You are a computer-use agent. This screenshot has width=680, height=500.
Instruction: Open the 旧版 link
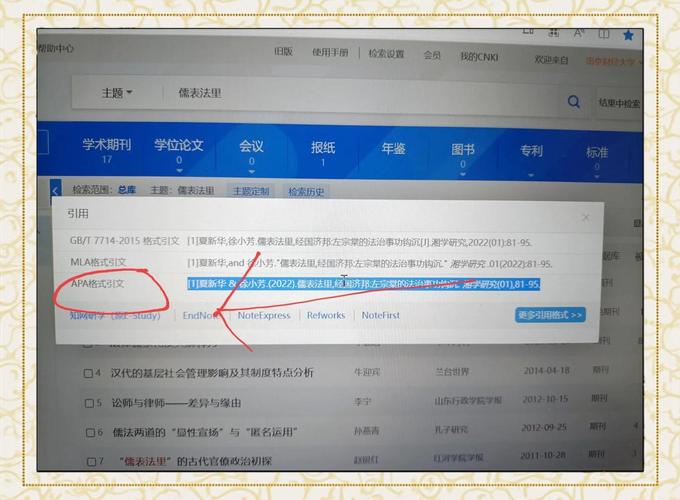point(283,52)
